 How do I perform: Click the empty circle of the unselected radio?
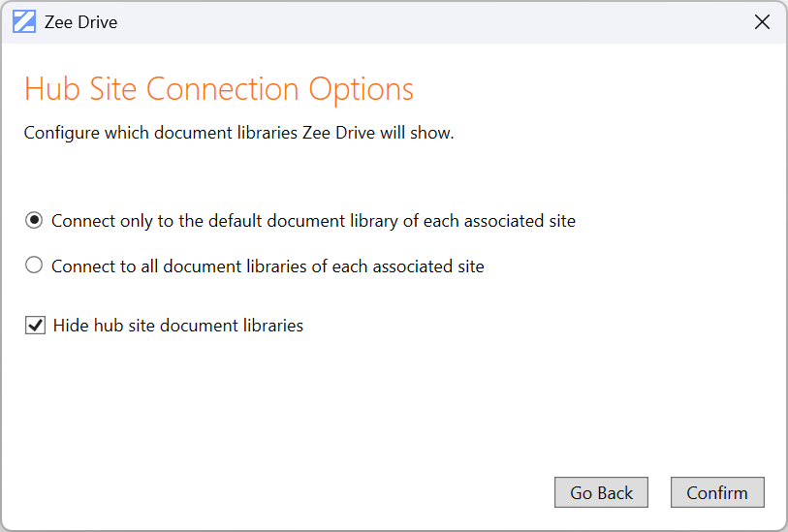35,266
